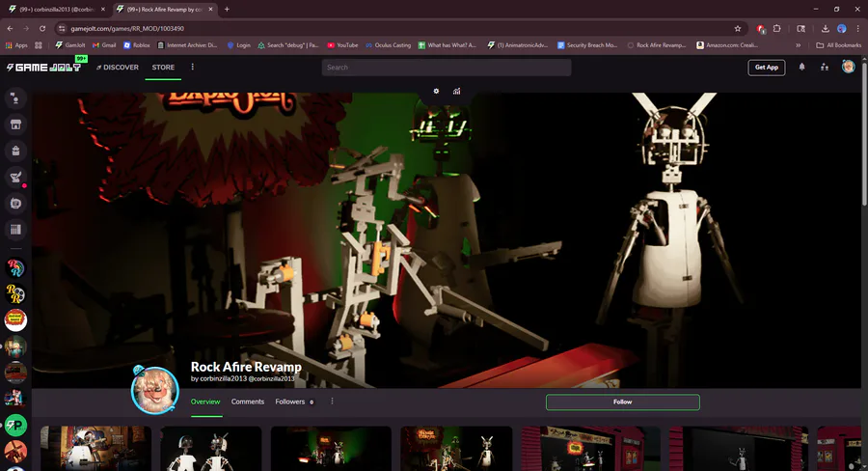This screenshot has width=868, height=471.
Task: Open the more-options menu beside Followers
Action: coord(332,402)
